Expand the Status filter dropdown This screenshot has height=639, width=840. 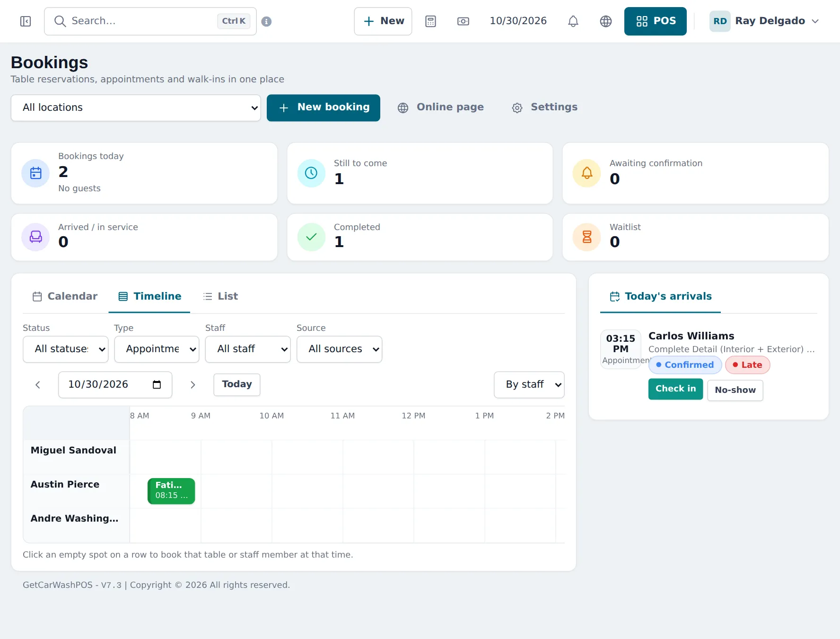(x=65, y=349)
